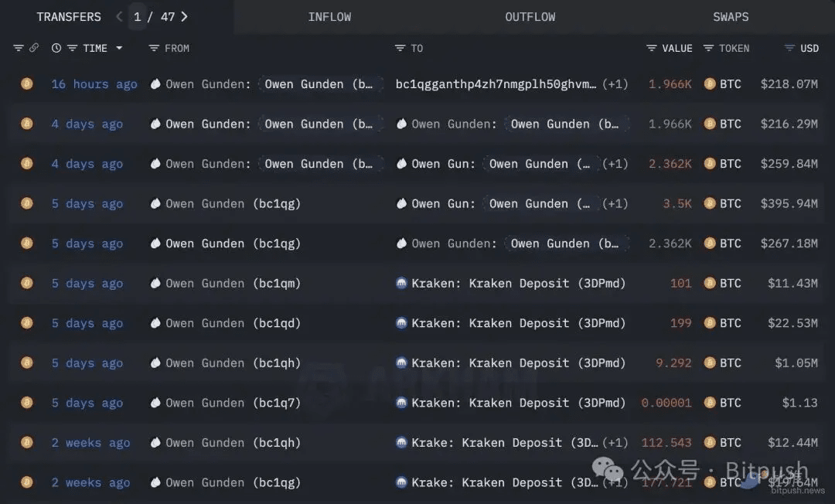The width and height of the screenshot is (835, 504).
Task: Open recipient address bc1qgganthp4zh7nmgplh50ghvm
Action: point(496,84)
